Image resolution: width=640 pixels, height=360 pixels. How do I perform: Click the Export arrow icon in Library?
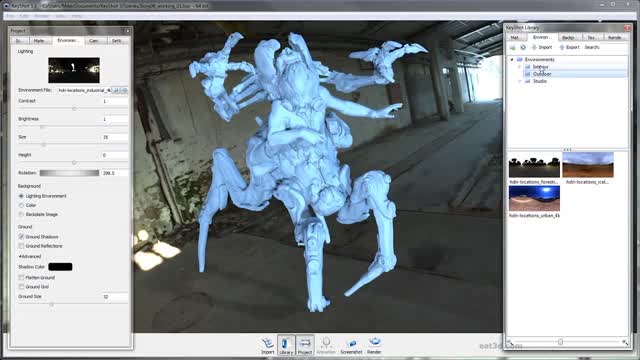[562, 47]
